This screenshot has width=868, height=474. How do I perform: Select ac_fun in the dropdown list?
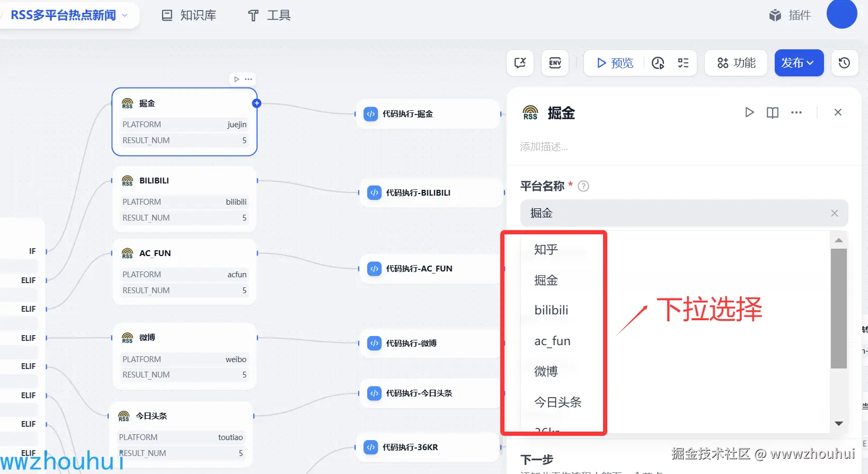click(552, 341)
